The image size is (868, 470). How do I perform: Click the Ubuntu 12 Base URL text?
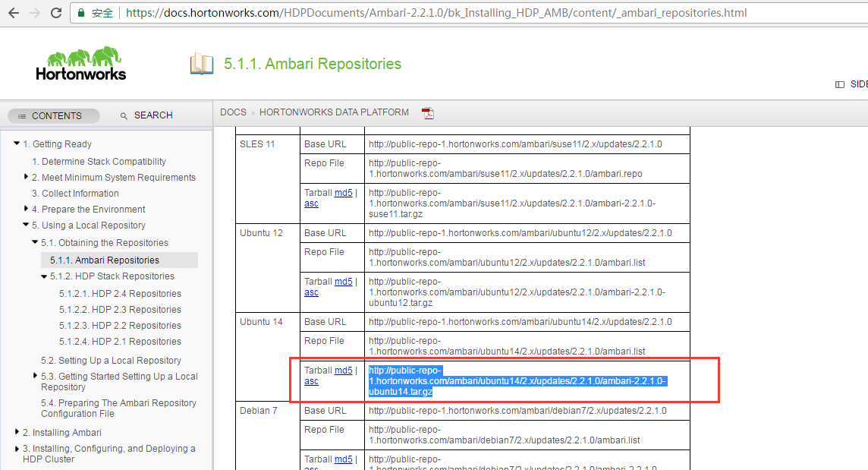520,233
